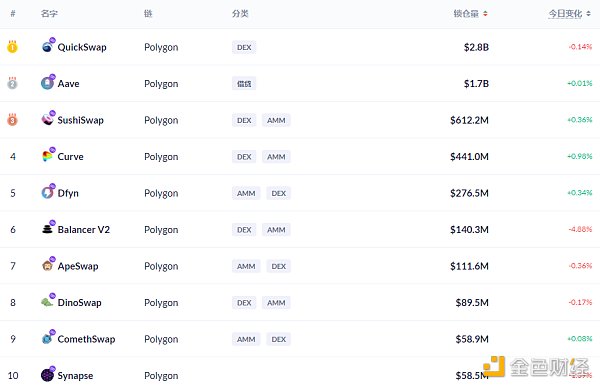Viewport: 600px width, 388px height.
Task: Click the category column header
Action: 240,14
